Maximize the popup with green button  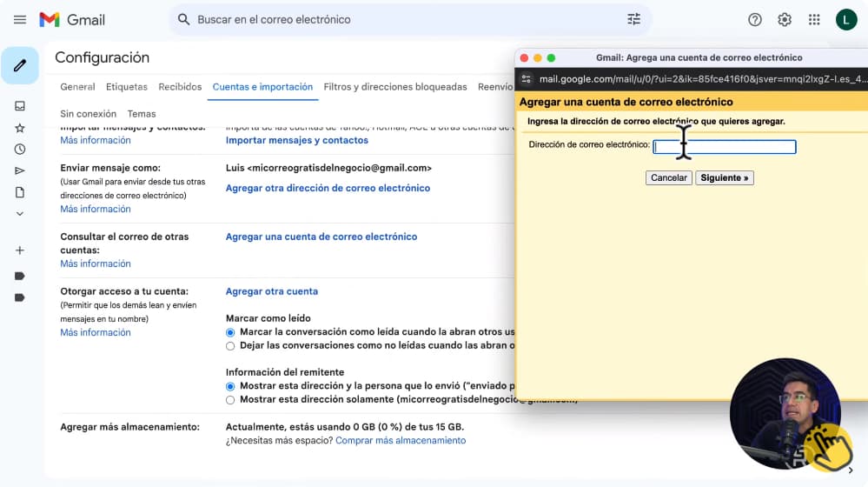point(551,57)
